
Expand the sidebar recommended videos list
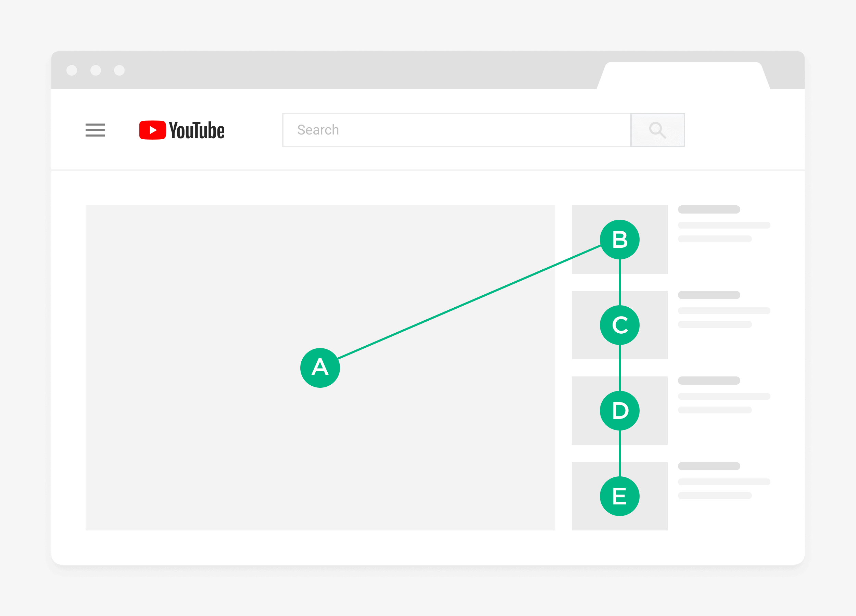click(95, 130)
